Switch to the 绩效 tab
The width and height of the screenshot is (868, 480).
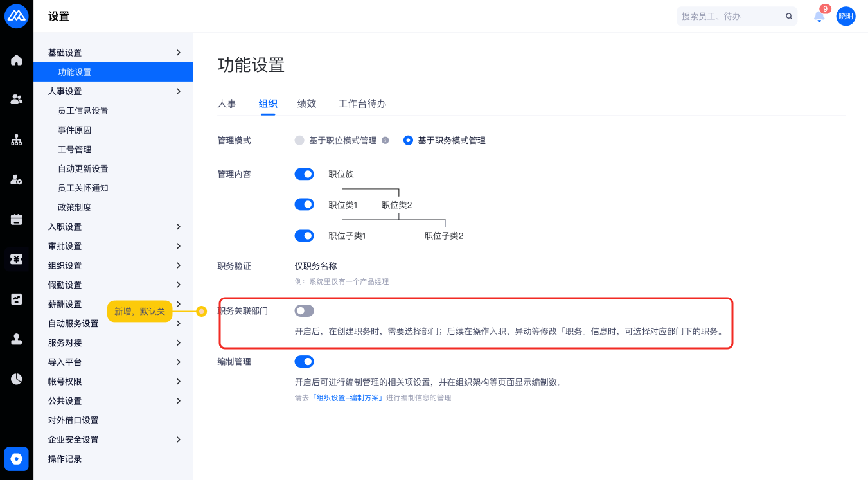coord(306,103)
